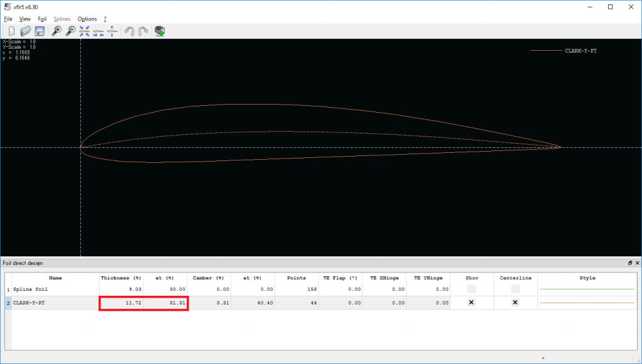Click the Redo arrow icon
642x364 pixels.
coord(142,31)
